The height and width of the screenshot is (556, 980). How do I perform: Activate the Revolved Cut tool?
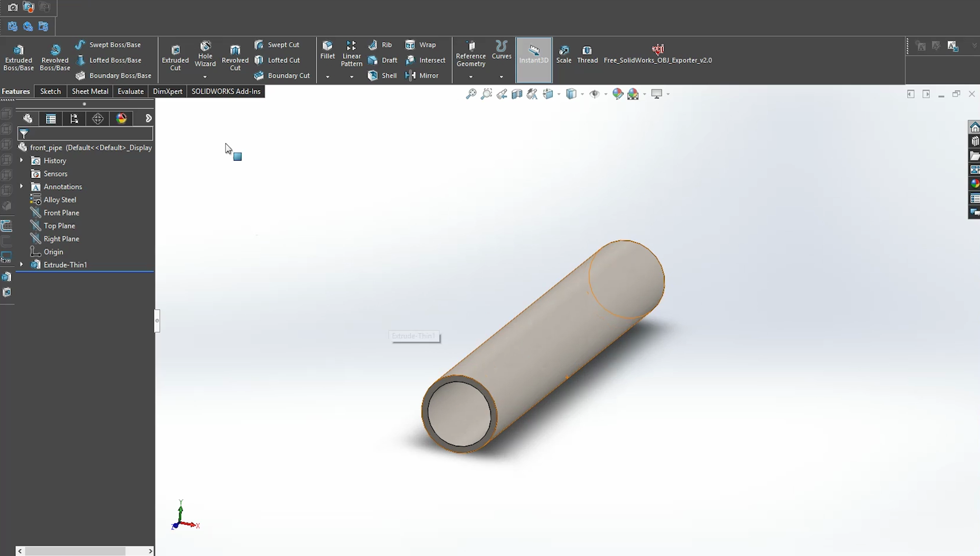235,58
